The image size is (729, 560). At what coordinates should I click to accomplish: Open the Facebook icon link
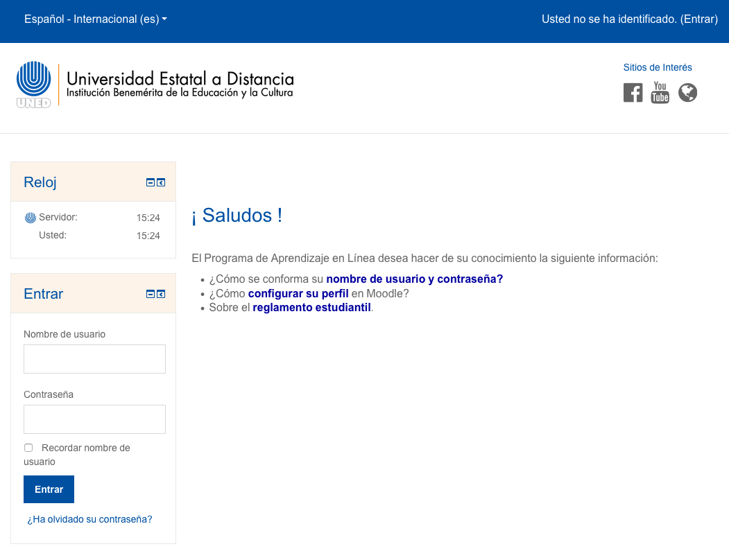tap(633, 92)
